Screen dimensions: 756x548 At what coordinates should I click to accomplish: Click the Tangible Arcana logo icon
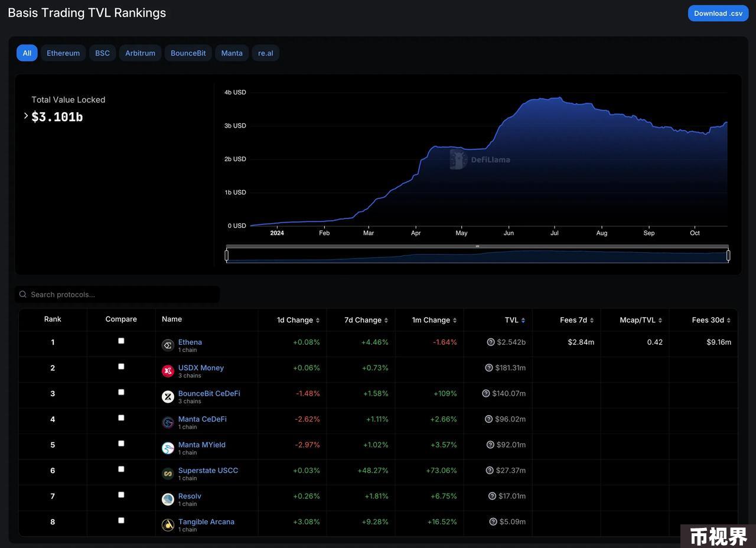point(168,525)
